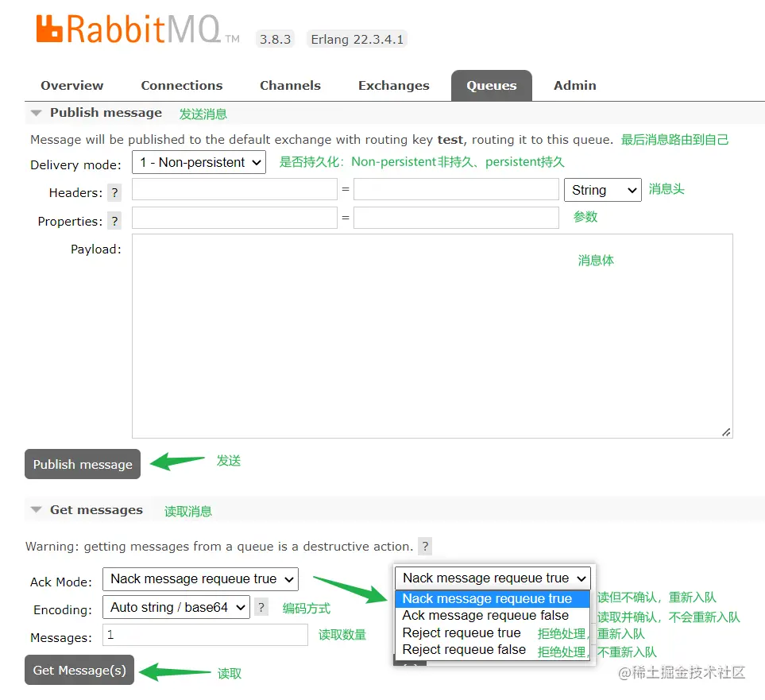Switch to the Connections tab
This screenshot has height=700, width=765.
(x=181, y=86)
